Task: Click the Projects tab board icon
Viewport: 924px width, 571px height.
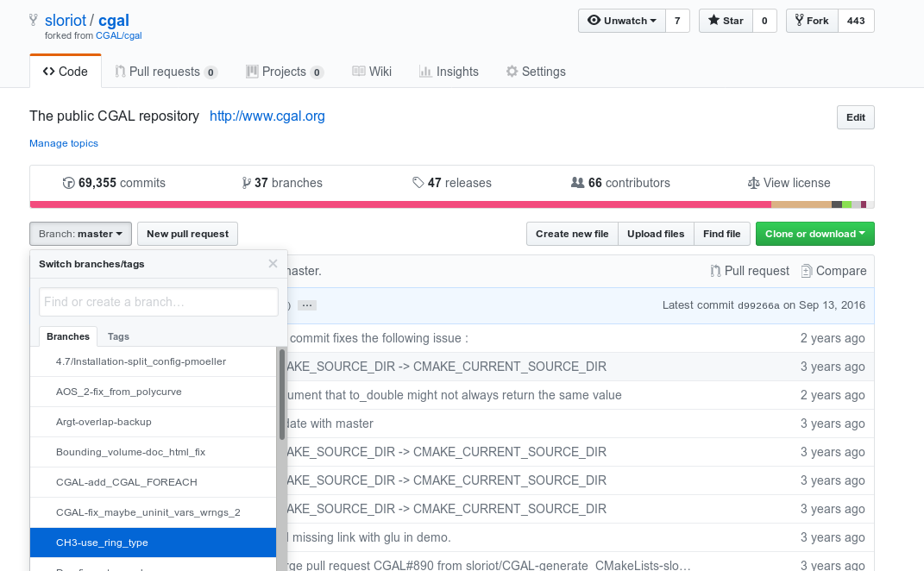Action: click(252, 72)
